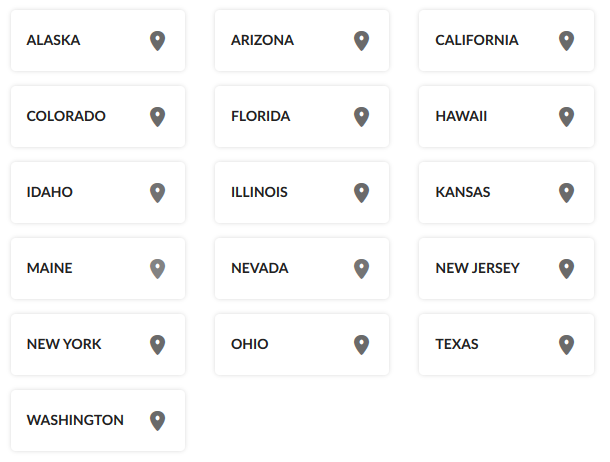Viewport: 610px width, 462px height.
Task: Click the Washington map marker icon
Action: [x=157, y=420]
